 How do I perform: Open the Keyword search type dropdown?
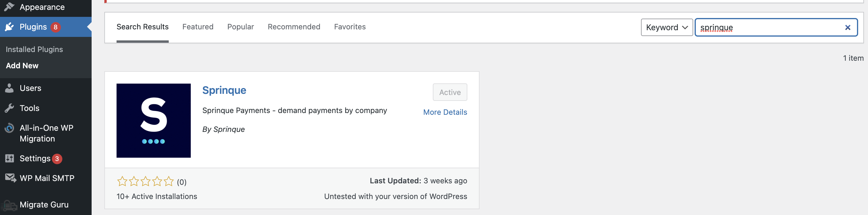(666, 28)
